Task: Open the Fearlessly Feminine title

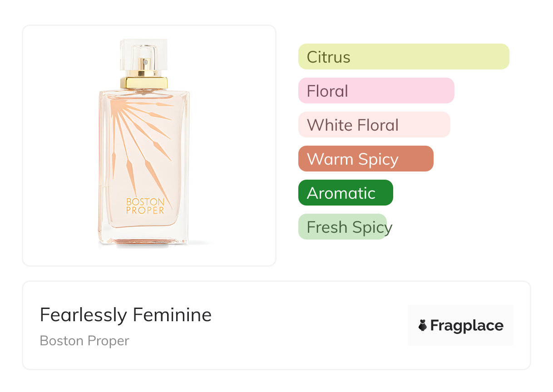Action: (126, 315)
